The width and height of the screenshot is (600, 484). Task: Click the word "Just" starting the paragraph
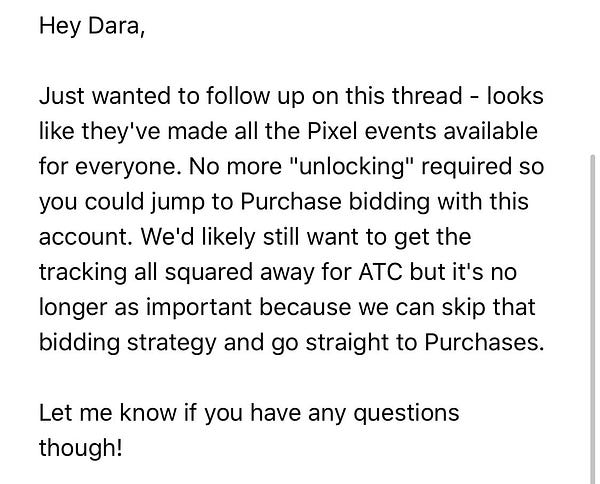click(62, 96)
